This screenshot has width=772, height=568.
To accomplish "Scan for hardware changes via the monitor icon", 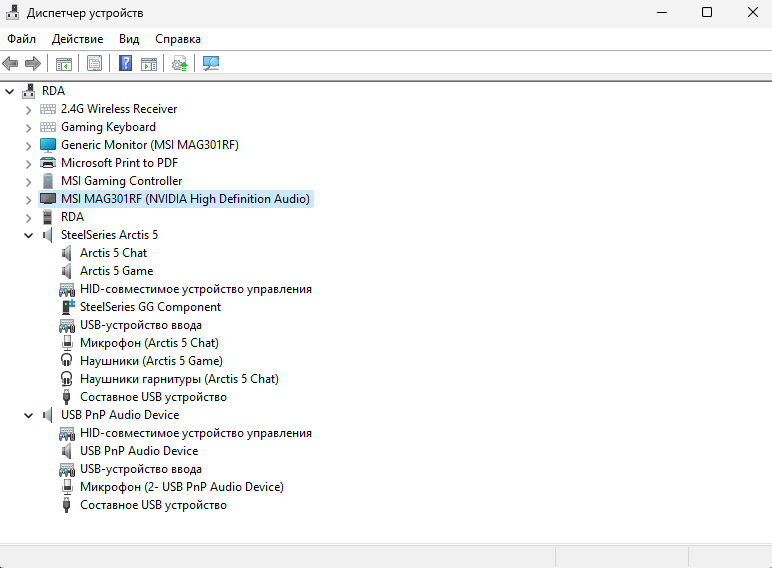I will (211, 63).
